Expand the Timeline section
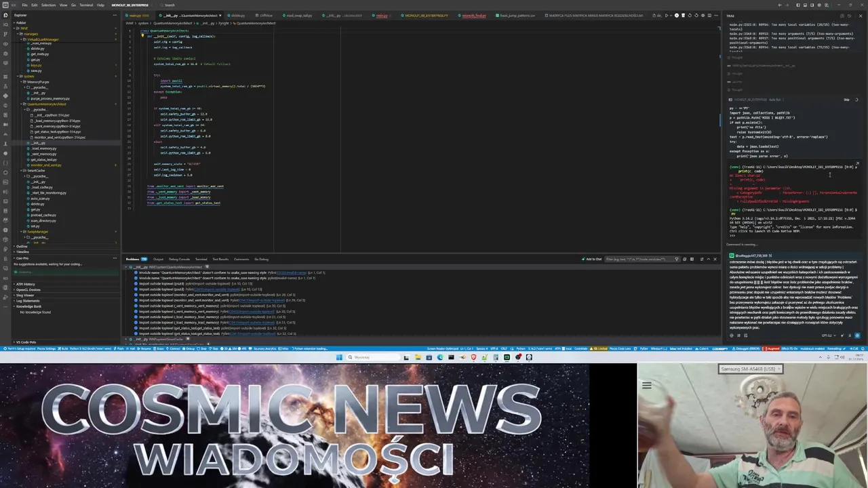This screenshot has width=868, height=488. [x=22, y=252]
